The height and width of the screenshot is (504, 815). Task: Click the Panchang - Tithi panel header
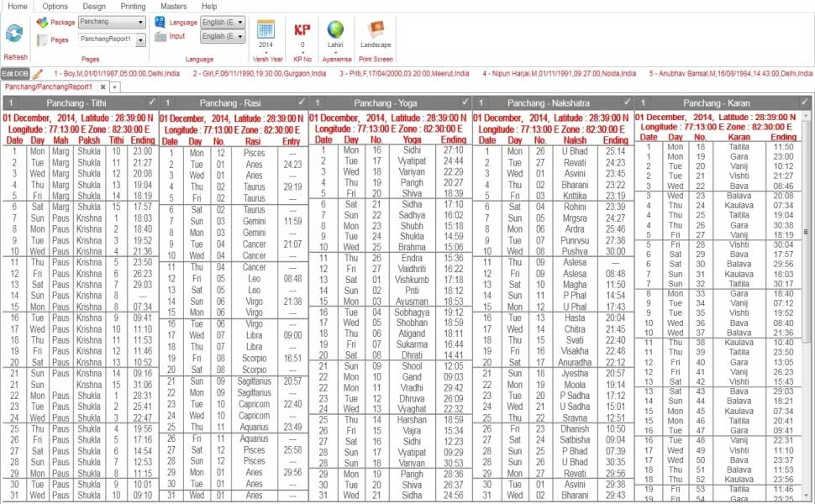click(x=80, y=102)
